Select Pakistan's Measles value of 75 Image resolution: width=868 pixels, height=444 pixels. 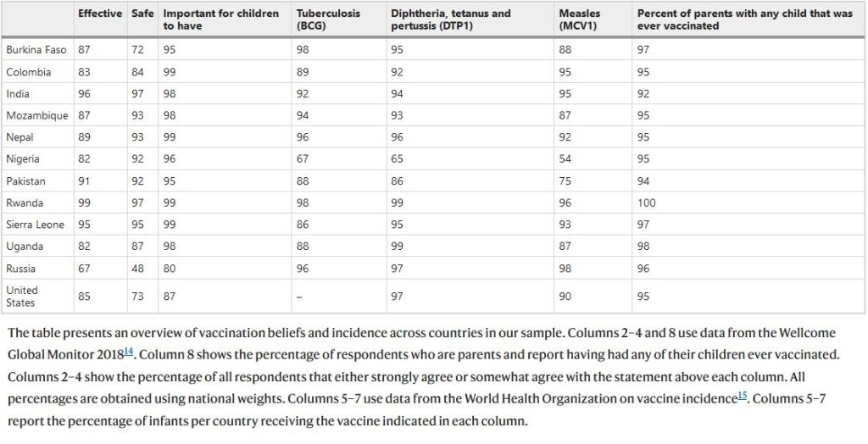565,180
